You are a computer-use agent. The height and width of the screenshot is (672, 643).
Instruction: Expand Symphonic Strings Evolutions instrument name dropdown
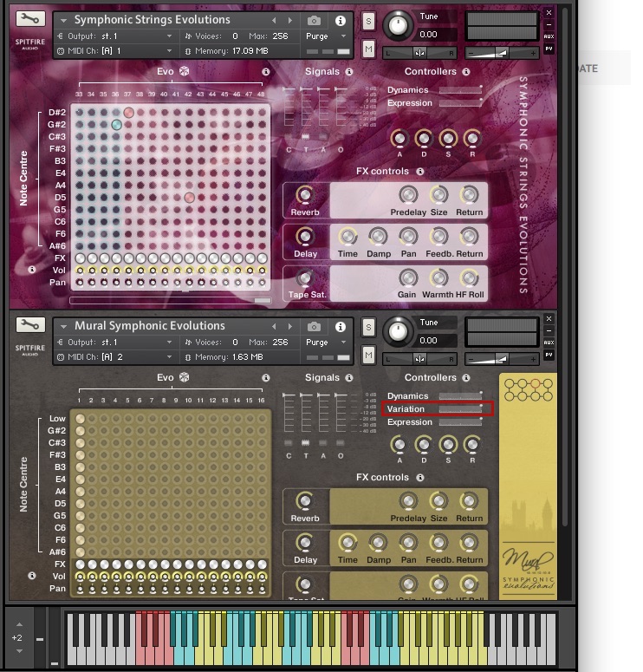[x=63, y=21]
